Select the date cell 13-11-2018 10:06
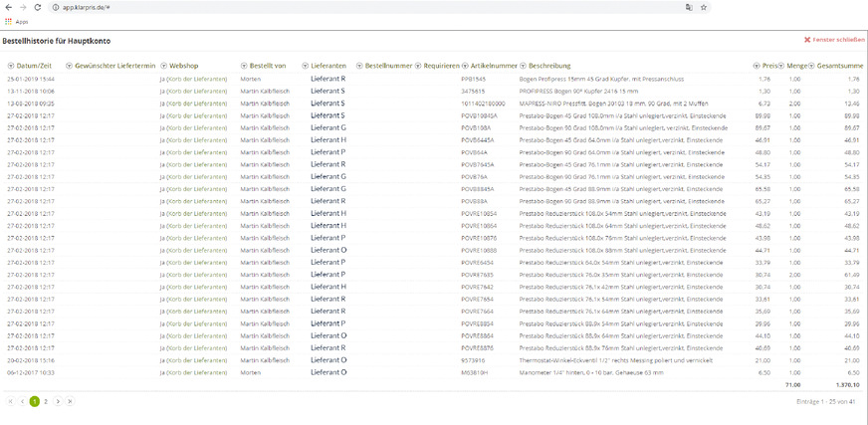Screen dimensions: 868x425 click(31, 92)
